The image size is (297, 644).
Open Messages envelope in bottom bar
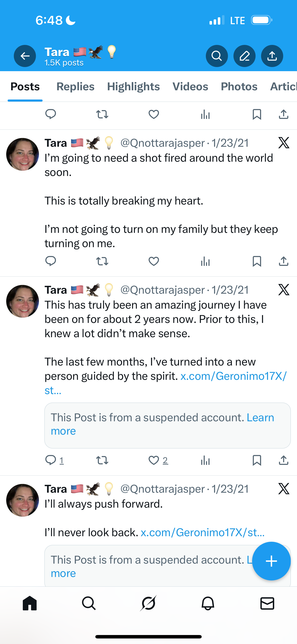(267, 603)
